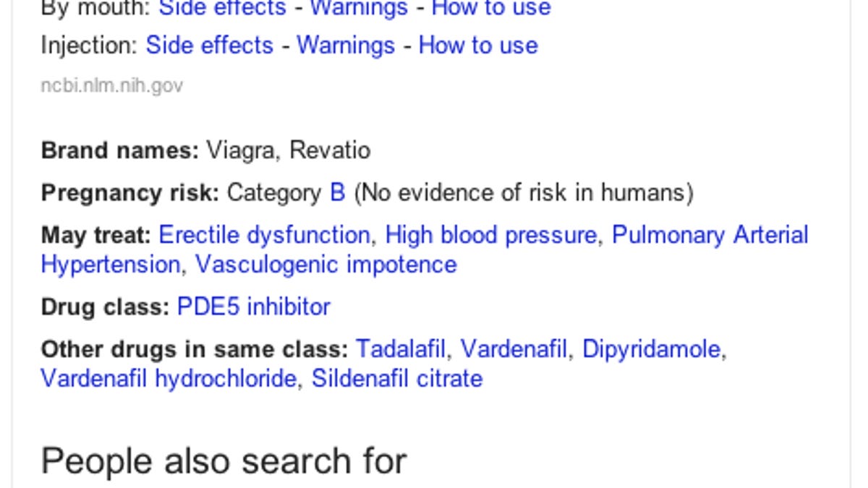The height and width of the screenshot is (488, 868).
Task: Click the Vardenafil hydrochloride link
Action: point(167,377)
